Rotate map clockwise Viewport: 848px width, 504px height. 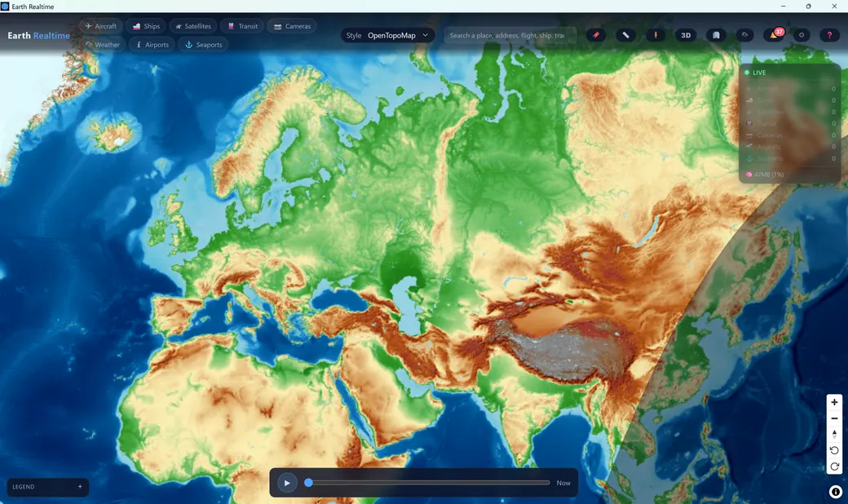click(834, 466)
